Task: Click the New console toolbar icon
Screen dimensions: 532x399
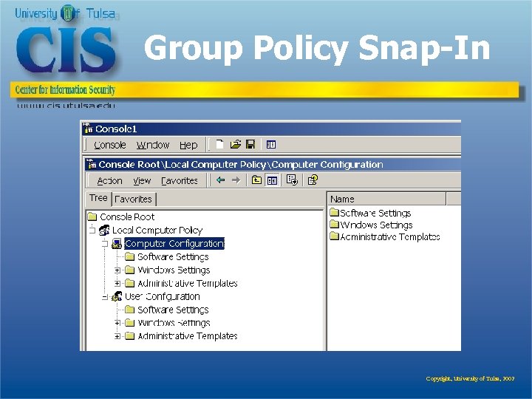Action: click(220, 145)
